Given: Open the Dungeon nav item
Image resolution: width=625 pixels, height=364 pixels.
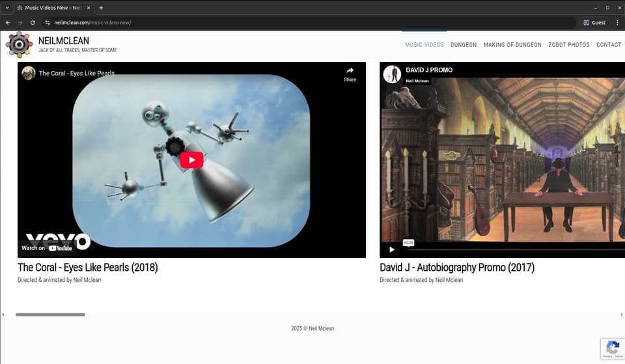Looking at the screenshot, I should [x=464, y=45].
